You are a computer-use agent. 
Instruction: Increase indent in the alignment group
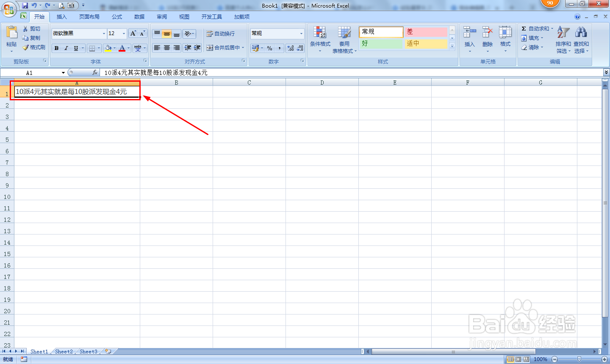click(x=197, y=48)
